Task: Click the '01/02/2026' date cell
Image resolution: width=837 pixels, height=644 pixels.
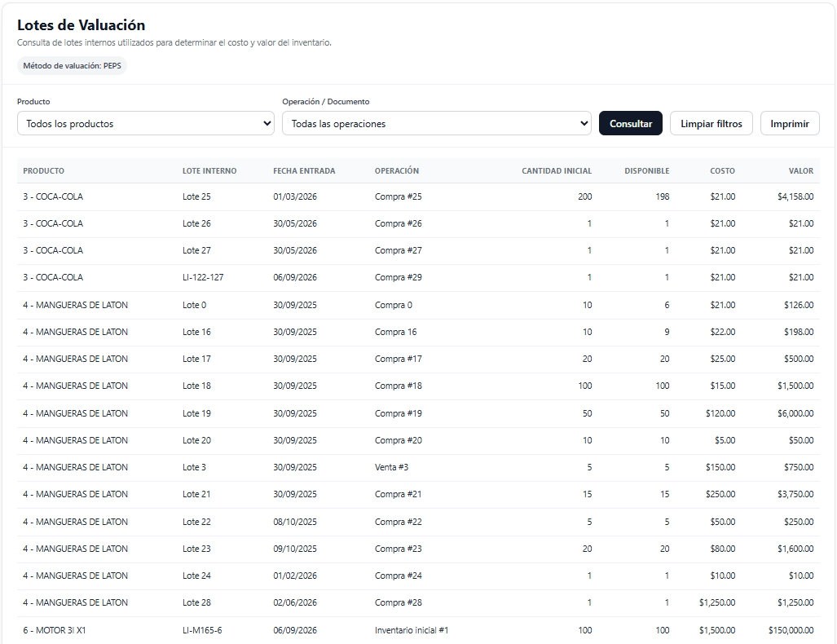Action: click(x=295, y=576)
